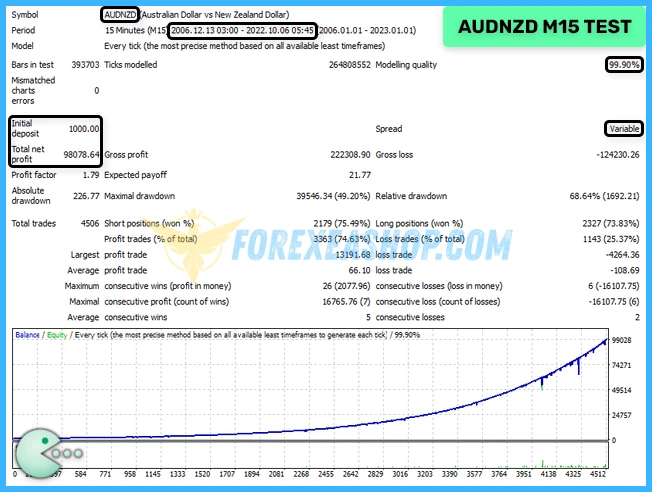Click the boxed test date range

[243, 30]
